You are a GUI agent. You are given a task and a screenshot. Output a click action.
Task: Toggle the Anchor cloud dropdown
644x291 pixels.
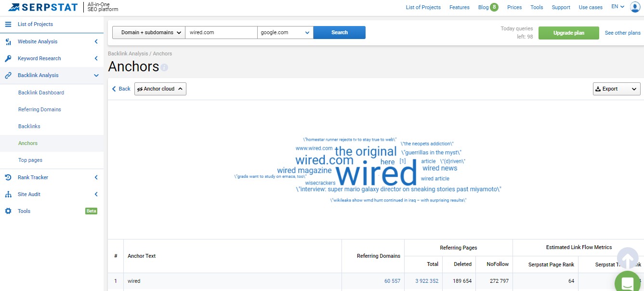[x=160, y=89]
